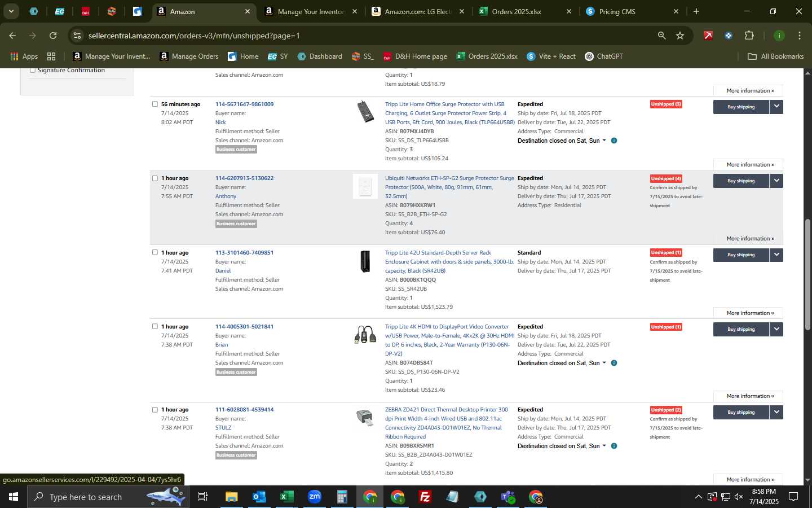
Task: Open Excel from the taskbar
Action: 286,497
